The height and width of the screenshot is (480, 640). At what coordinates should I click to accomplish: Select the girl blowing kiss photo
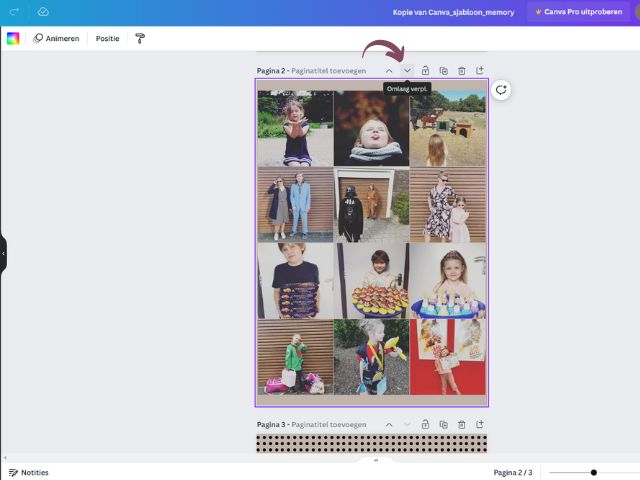(295, 128)
